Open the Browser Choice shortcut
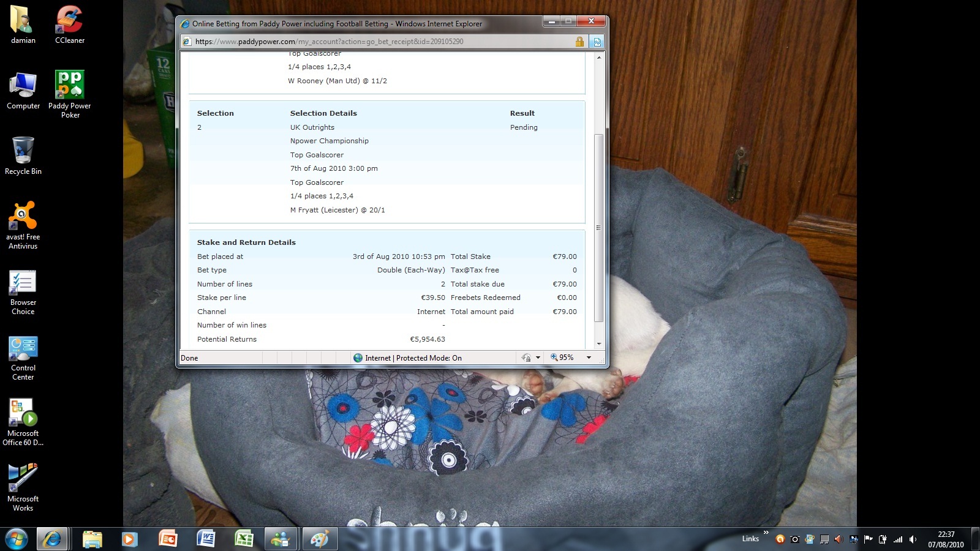Screen dimensions: 980x551 pos(23,292)
